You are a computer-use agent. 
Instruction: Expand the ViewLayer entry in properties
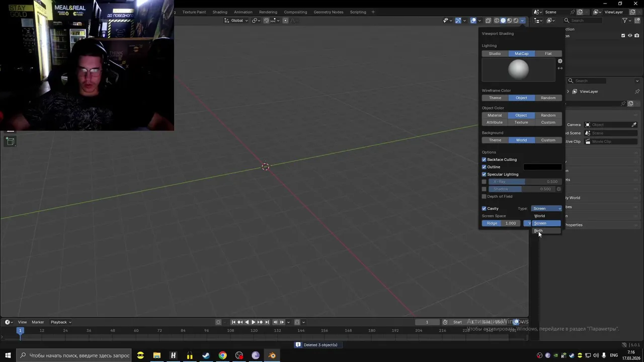pos(568,92)
